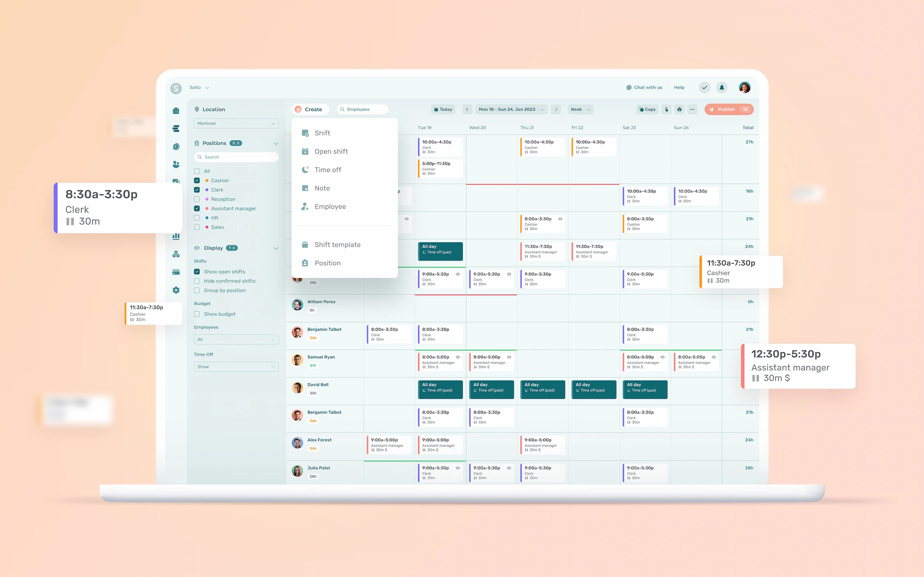Click the purple color dot next to Clerk

click(x=207, y=190)
